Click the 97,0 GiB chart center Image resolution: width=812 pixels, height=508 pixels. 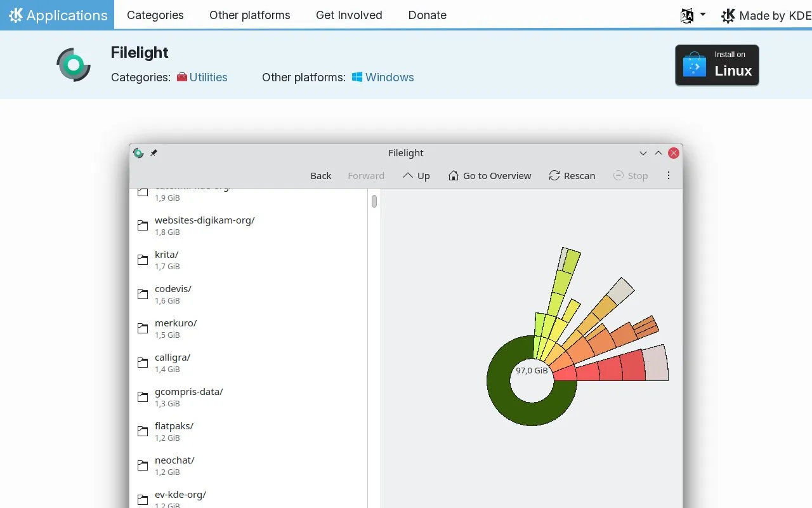coord(532,371)
